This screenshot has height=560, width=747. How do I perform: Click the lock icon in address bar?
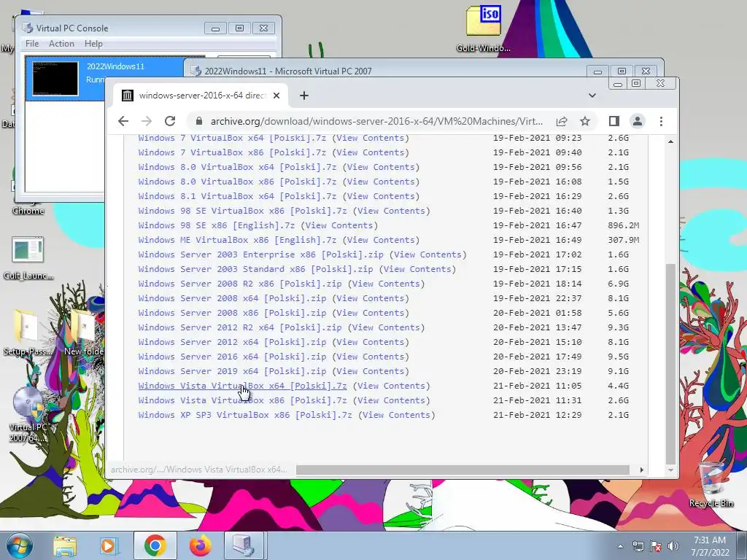click(199, 122)
